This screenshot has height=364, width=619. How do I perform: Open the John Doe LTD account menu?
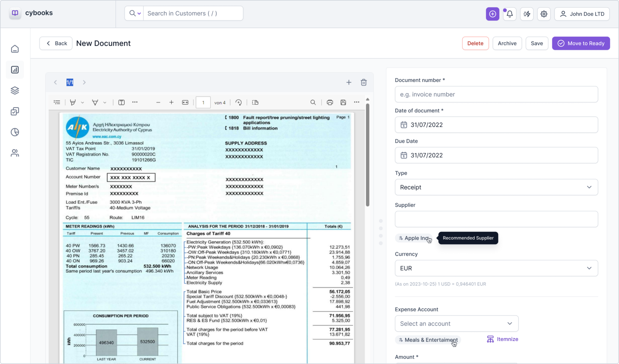coord(582,14)
